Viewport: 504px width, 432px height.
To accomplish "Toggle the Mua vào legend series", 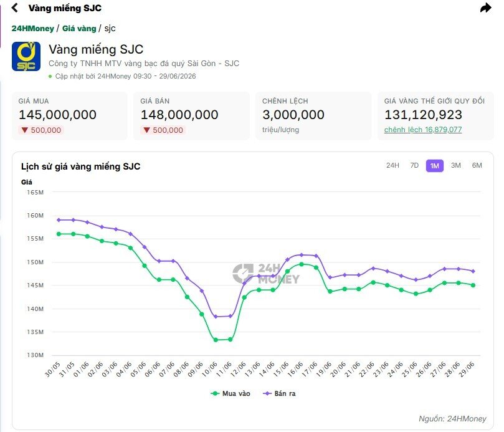I will [230, 393].
